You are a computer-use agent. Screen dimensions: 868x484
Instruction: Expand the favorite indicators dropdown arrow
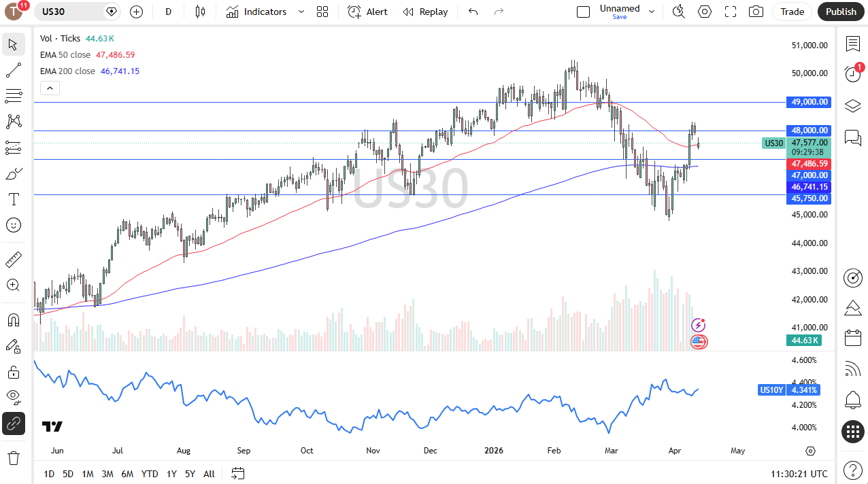(x=301, y=12)
